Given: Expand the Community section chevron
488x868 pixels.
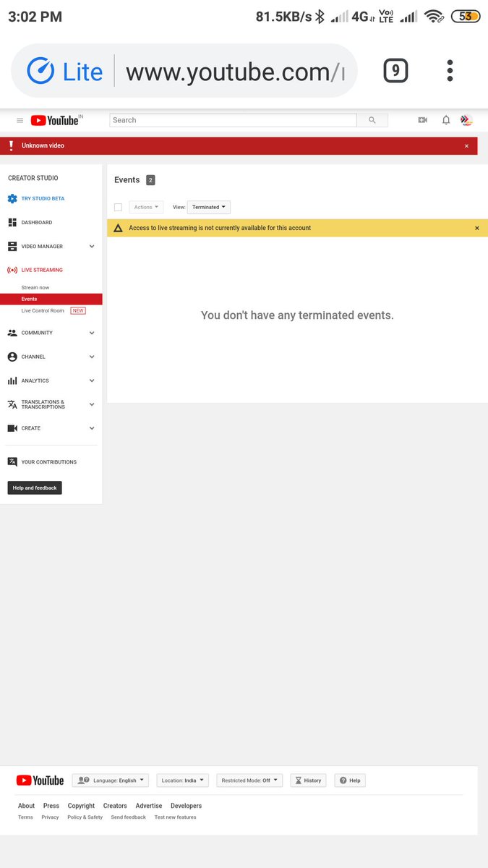Looking at the screenshot, I should (92, 333).
